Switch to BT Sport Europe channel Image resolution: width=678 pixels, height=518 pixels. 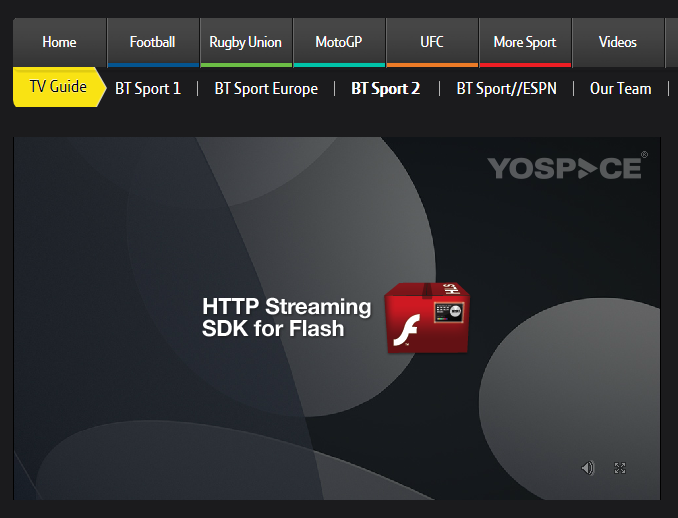click(x=266, y=89)
